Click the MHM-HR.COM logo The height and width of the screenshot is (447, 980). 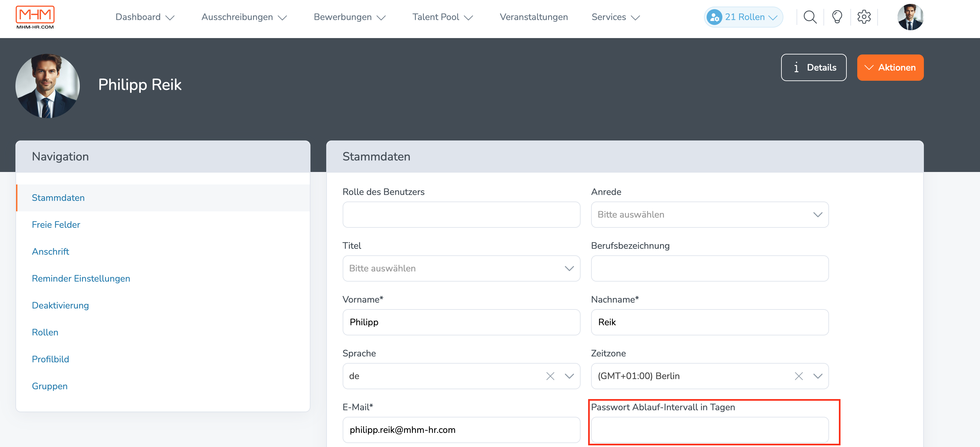(x=35, y=17)
